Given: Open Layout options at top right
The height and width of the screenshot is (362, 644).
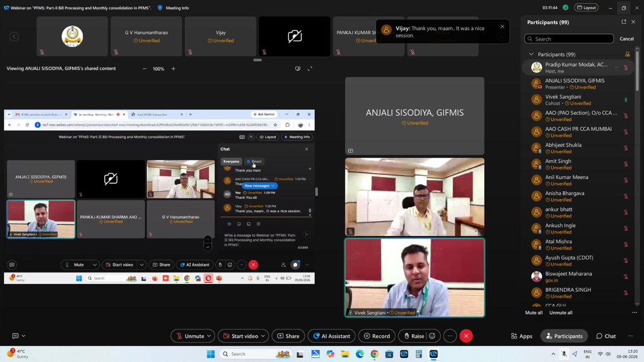Looking at the screenshot, I should [x=586, y=8].
